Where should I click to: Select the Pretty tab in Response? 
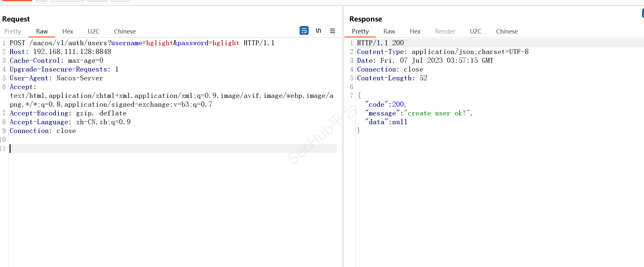tap(360, 31)
